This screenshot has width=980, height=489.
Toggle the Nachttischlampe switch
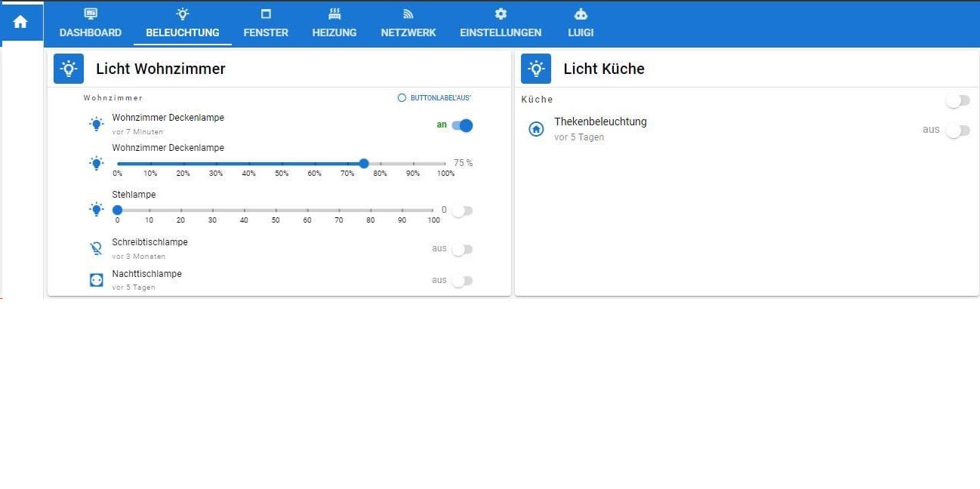(462, 281)
